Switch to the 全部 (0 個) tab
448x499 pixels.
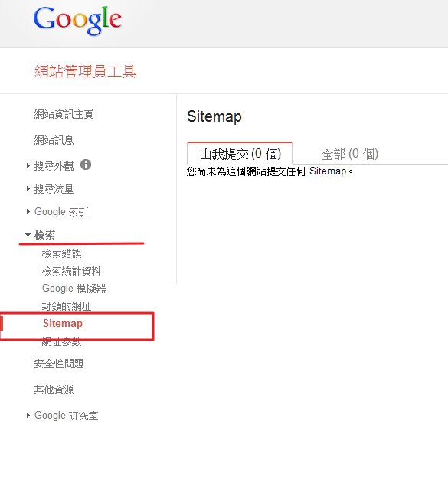pos(350,155)
